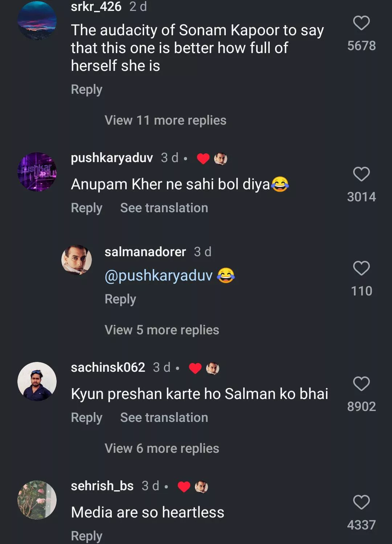Expand View 6 more replies
Screen dimensions: 392x544
click(x=162, y=448)
